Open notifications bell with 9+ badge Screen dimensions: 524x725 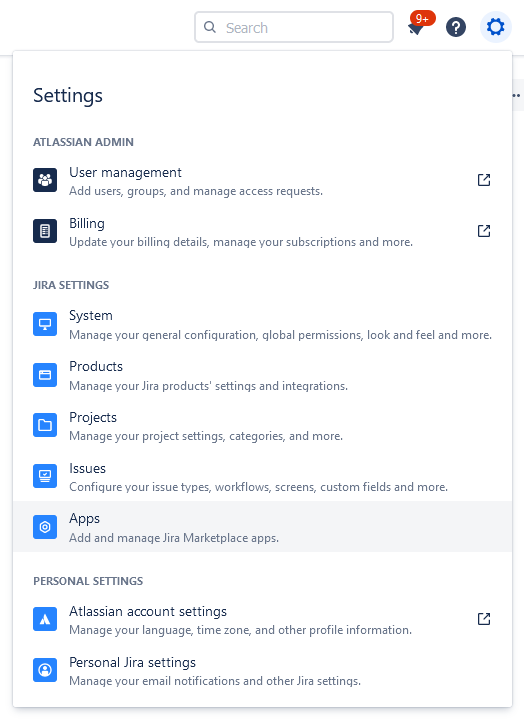(419, 25)
